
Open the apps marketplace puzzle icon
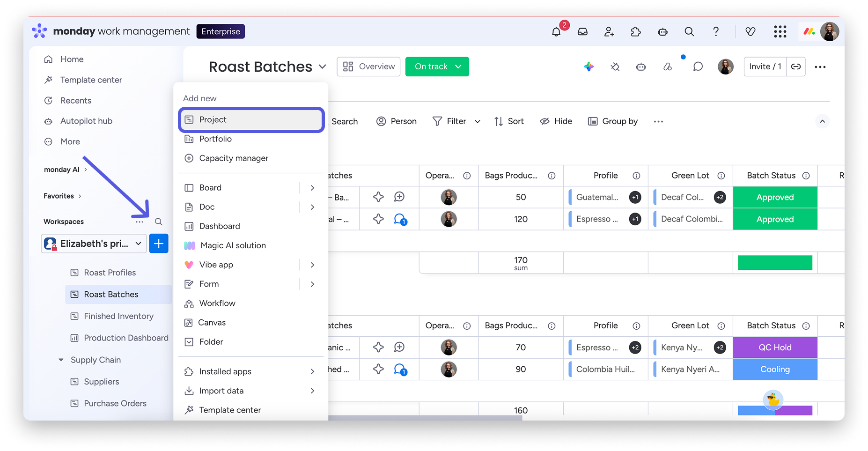coord(636,31)
